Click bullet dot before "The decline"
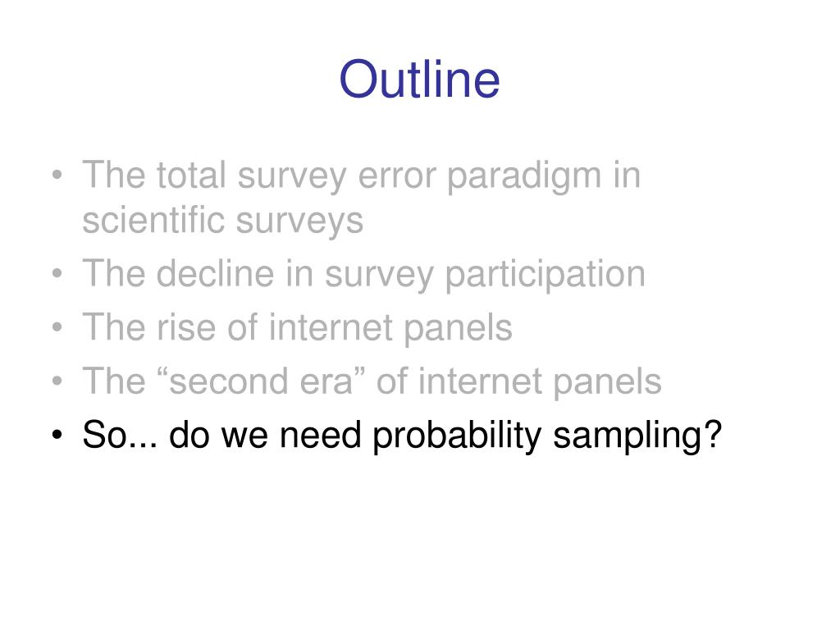Viewport: 840px width, 630px height. click(x=57, y=273)
